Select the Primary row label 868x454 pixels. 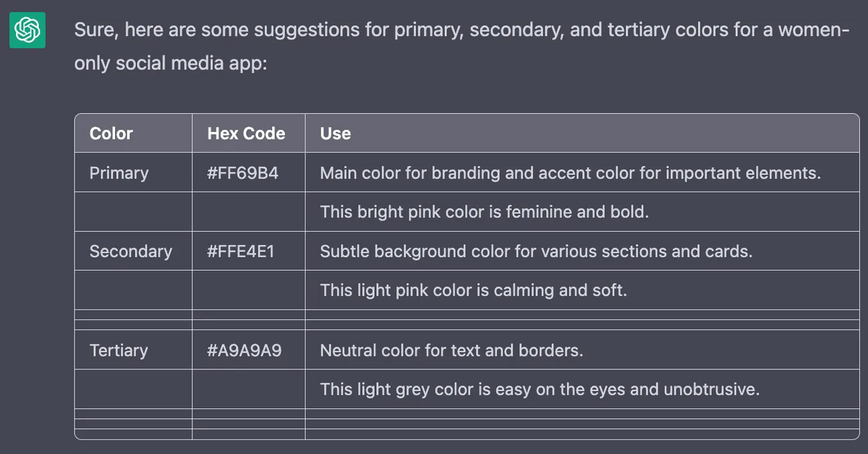coord(119,173)
